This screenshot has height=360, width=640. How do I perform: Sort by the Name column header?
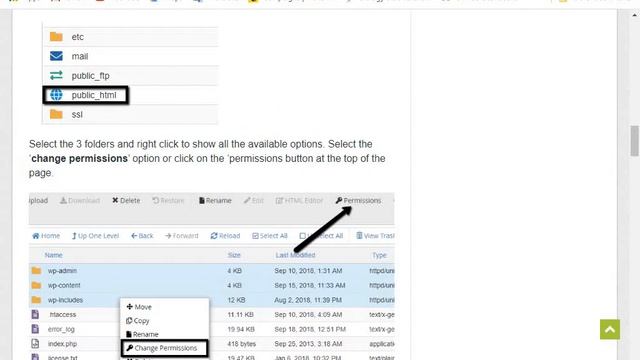tap(53, 255)
